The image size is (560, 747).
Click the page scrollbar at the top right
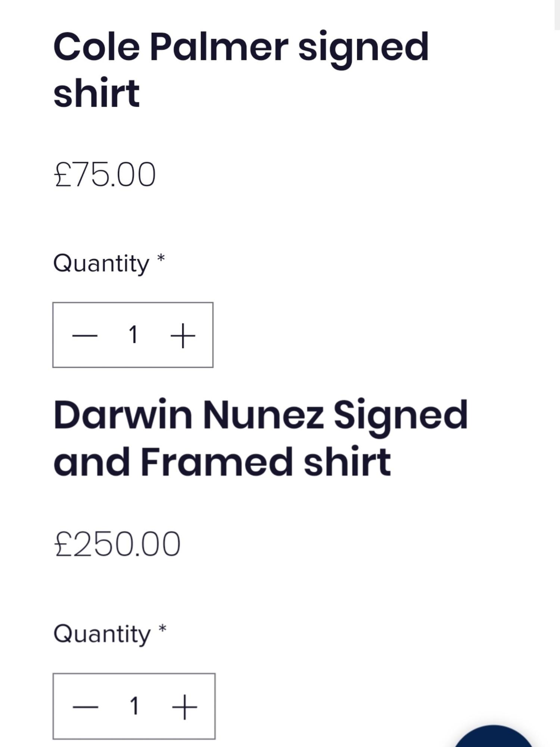tap(557, 15)
